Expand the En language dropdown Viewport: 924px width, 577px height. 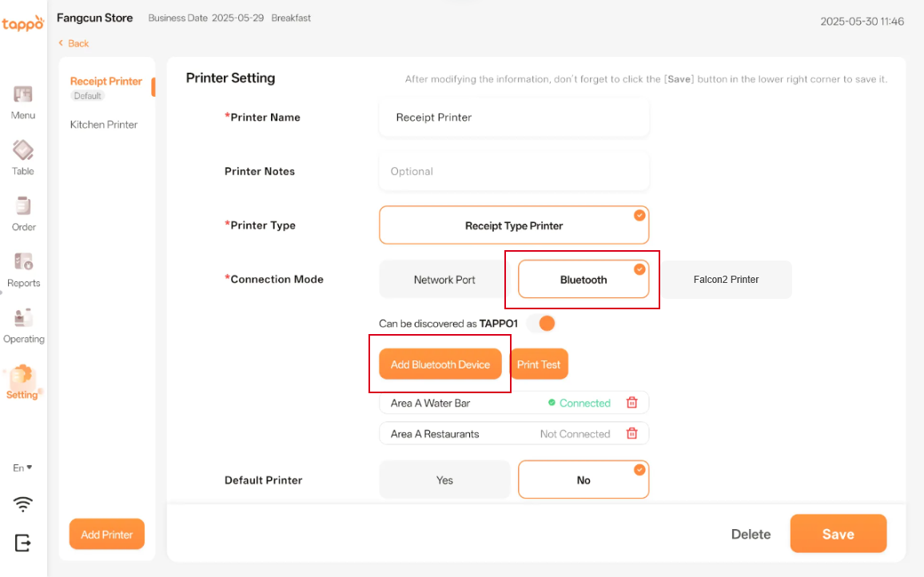tap(23, 468)
